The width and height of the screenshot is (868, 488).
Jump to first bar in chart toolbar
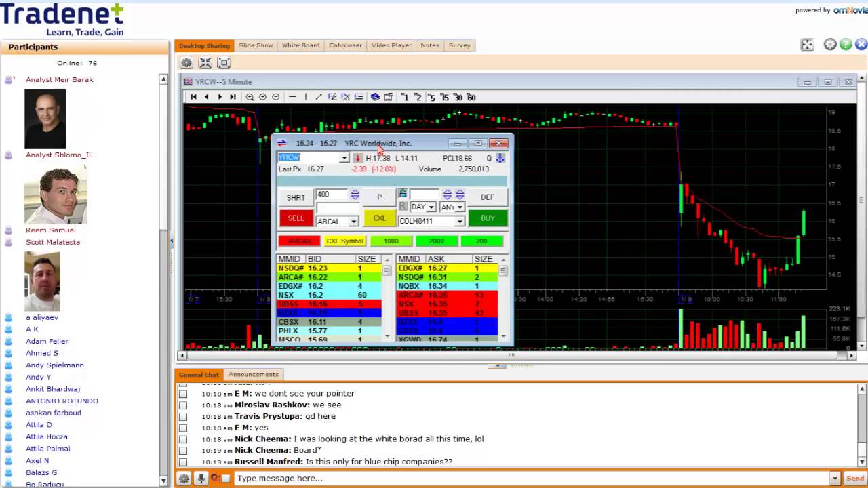[193, 97]
